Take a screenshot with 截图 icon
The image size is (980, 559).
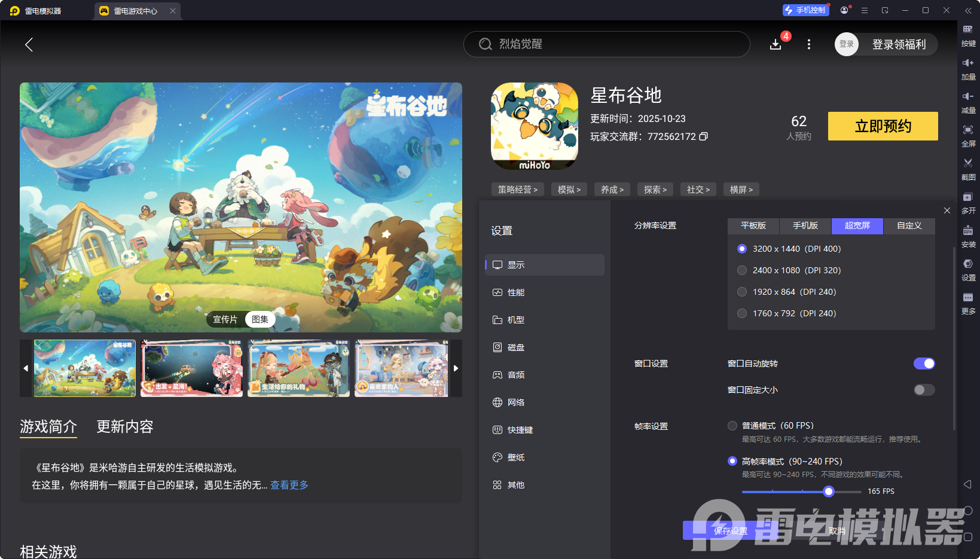pos(968,169)
